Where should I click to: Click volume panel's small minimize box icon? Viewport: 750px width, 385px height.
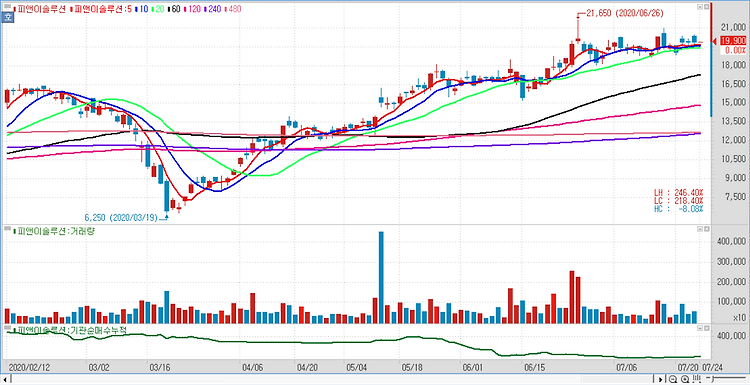[700, 230]
